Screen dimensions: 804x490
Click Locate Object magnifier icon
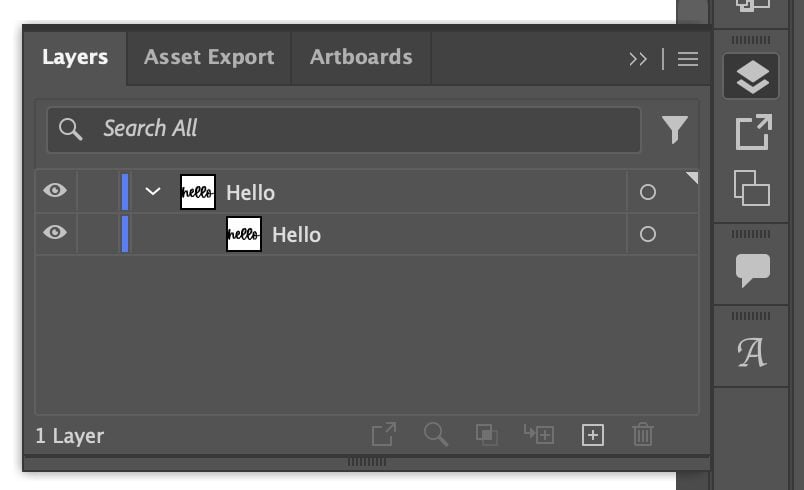click(436, 434)
